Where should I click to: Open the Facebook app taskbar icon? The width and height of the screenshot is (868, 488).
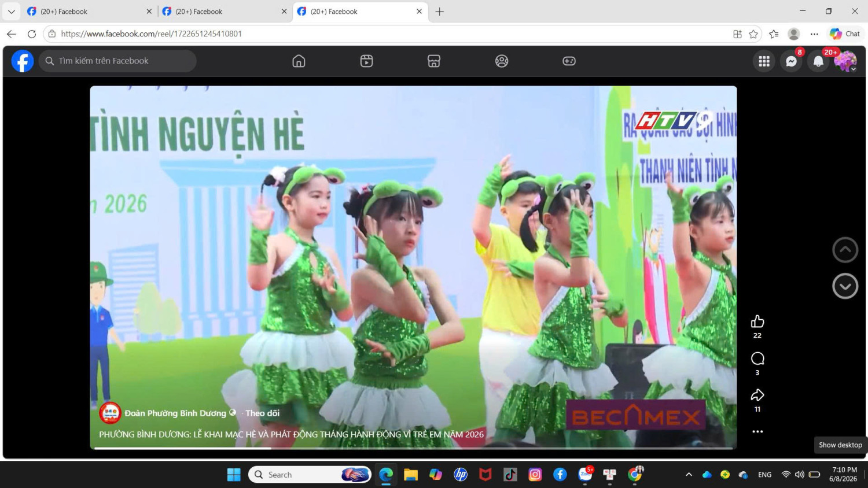coord(560,475)
